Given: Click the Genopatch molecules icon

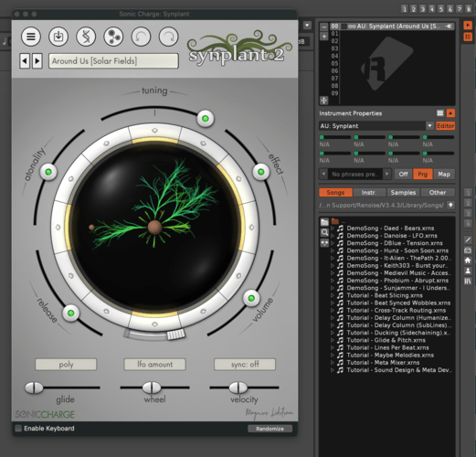Looking at the screenshot, I should pos(113,37).
